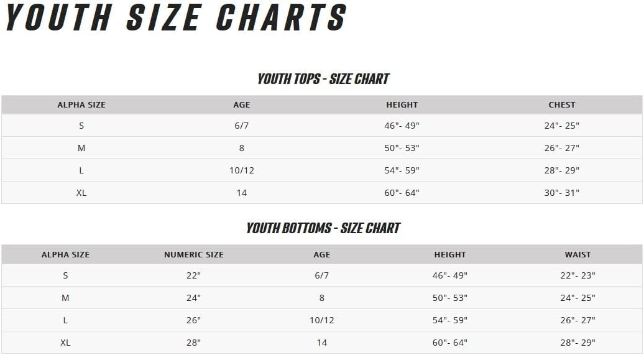Click the 26"- 27" chest measurement cell
This screenshot has width=644, height=355.
562,148
